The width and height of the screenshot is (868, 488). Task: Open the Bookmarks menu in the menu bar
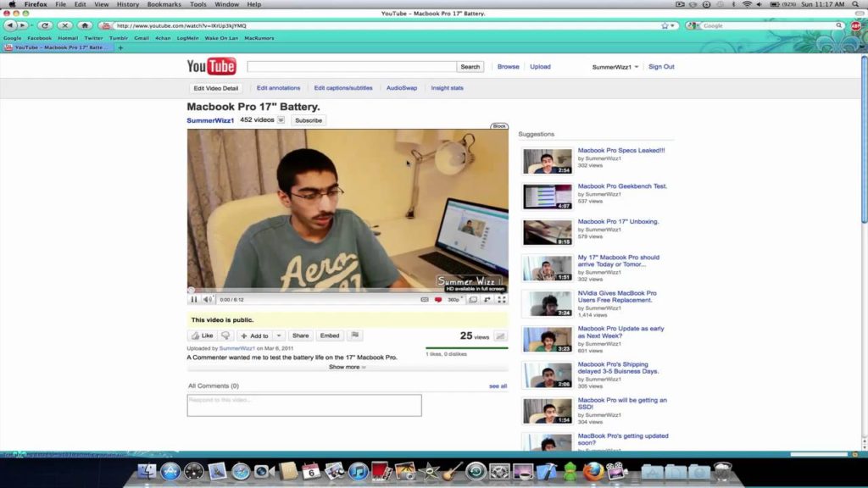164,4
